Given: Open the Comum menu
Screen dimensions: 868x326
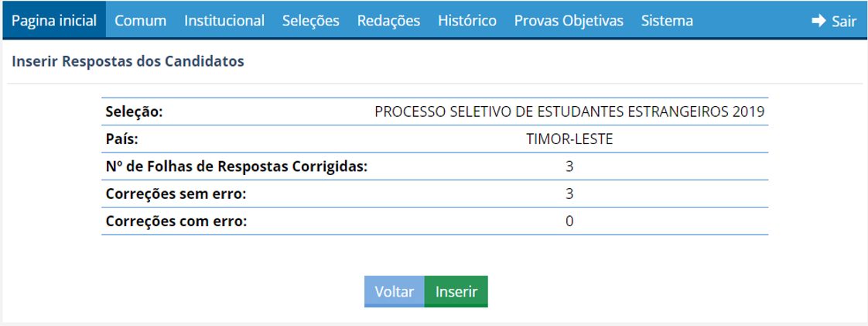Looking at the screenshot, I should (140, 21).
